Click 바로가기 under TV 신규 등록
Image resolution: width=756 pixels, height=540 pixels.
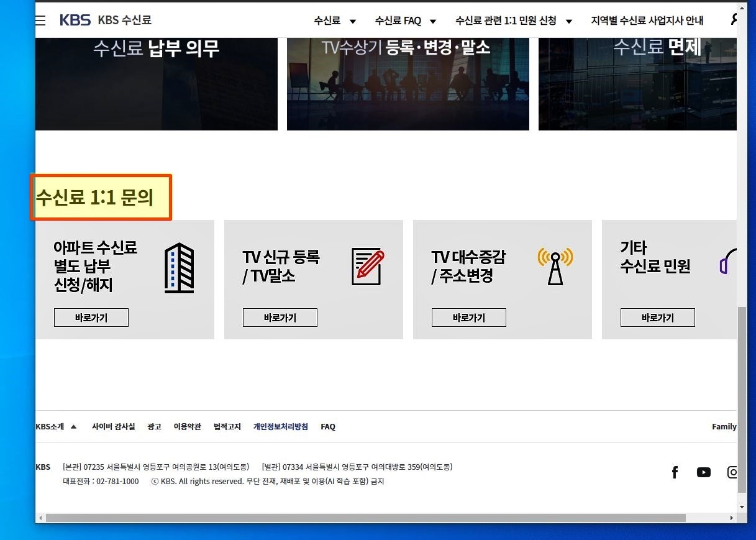coord(280,318)
